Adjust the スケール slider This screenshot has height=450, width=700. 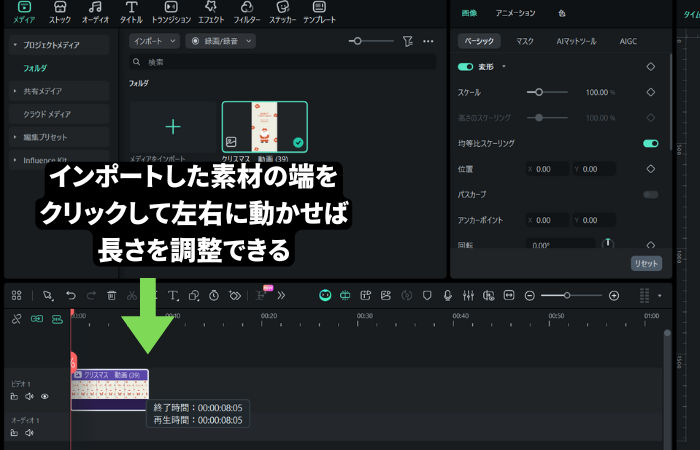(x=547, y=92)
